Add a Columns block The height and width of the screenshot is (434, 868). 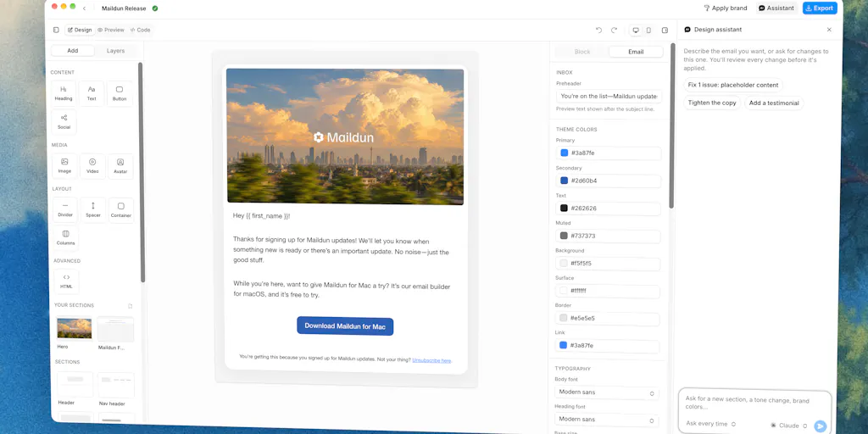pyautogui.click(x=66, y=237)
